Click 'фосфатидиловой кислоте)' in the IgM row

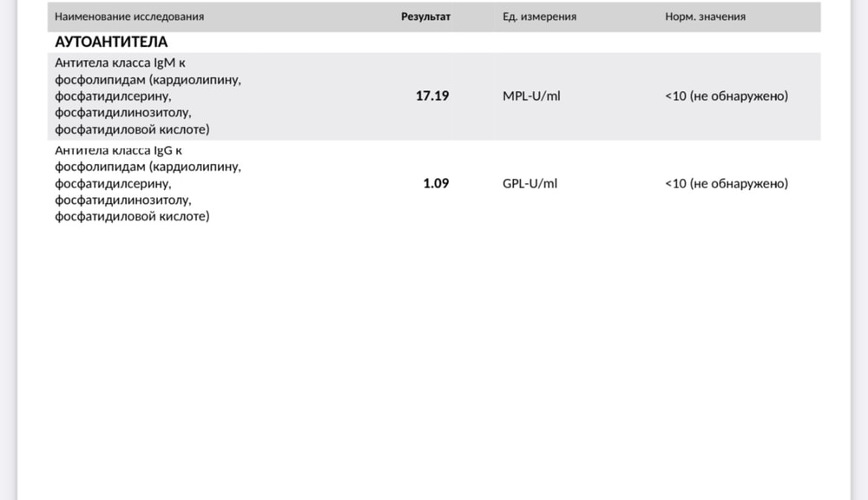click(x=132, y=129)
